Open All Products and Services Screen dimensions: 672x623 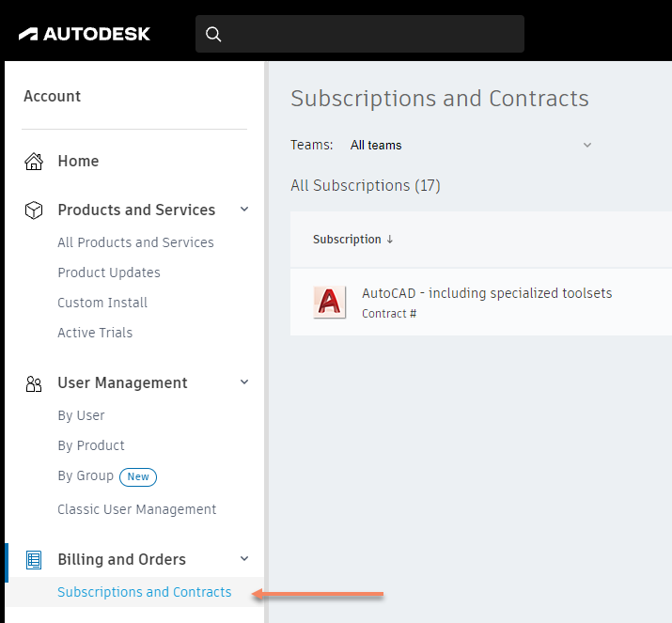click(x=135, y=242)
